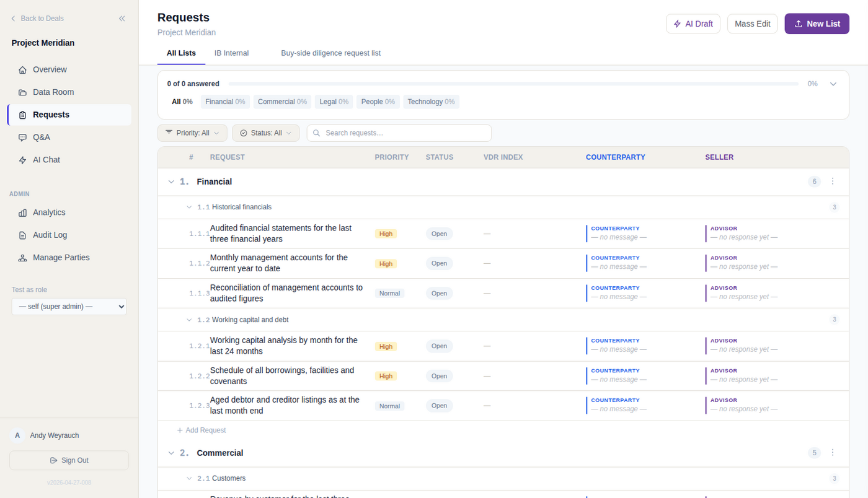Click Andy Weyrauch avatar icon
The width and height of the screenshot is (868, 498).
17,435
